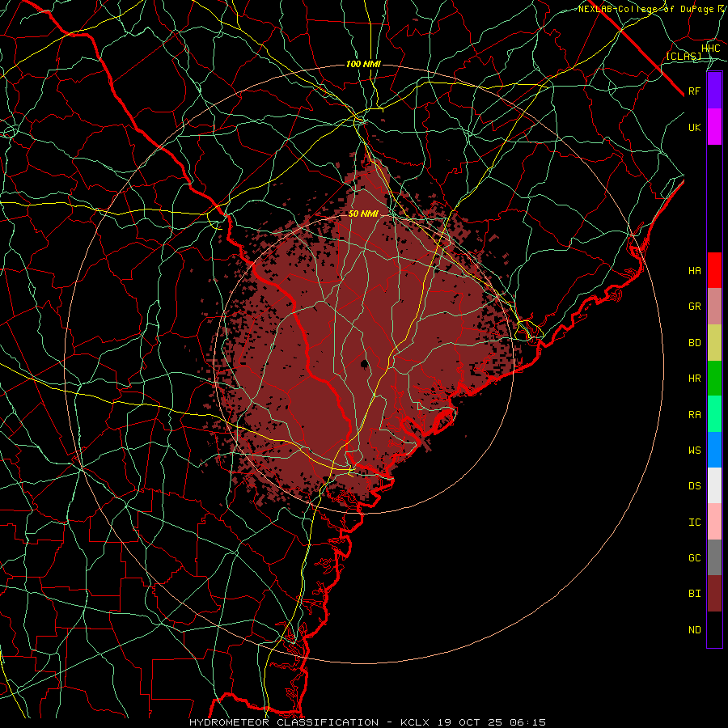This screenshot has height=728, width=728.
Task: Click the WS legend label
Action: [694, 450]
